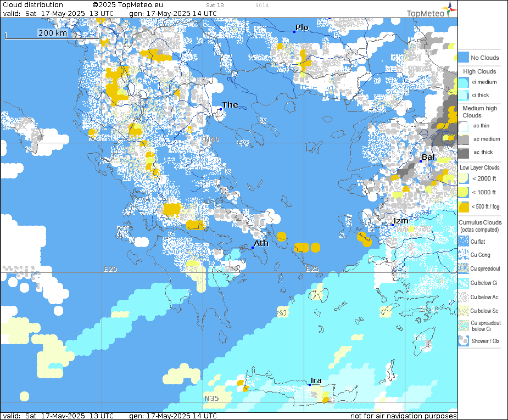Click the ©2025 TopMeteo.eu copyright text
Viewport: 508px width, 420px height.
tap(127, 5)
